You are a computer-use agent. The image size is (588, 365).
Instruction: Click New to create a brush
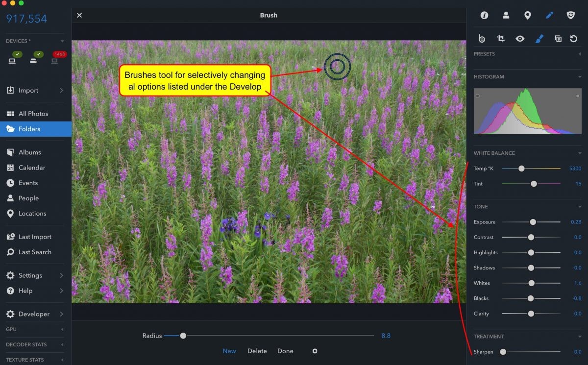point(229,351)
